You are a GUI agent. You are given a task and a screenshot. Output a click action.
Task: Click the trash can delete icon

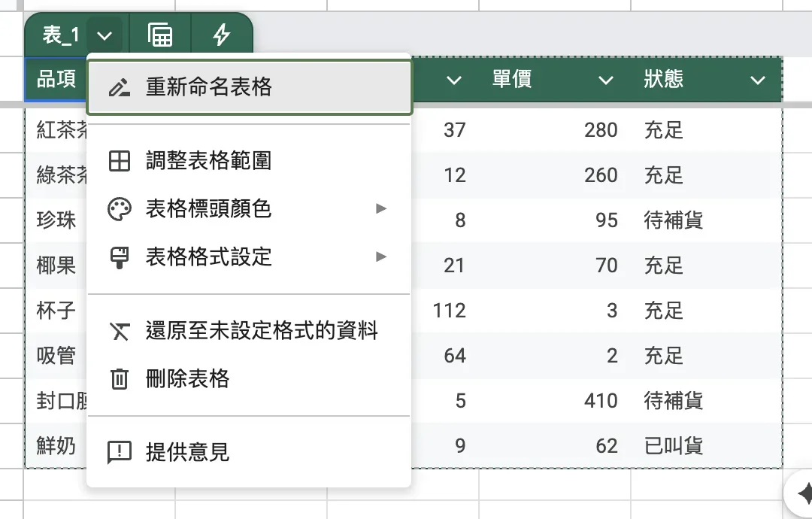(119, 378)
